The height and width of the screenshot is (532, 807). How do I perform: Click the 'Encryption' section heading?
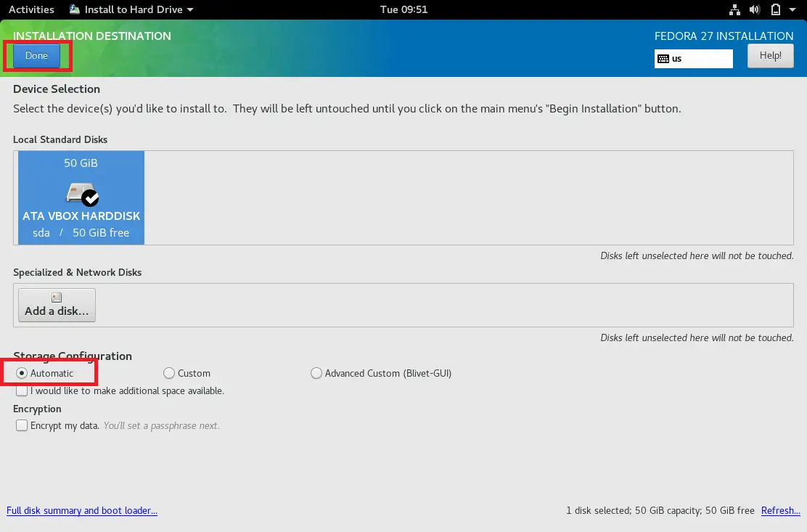pyautogui.click(x=37, y=409)
